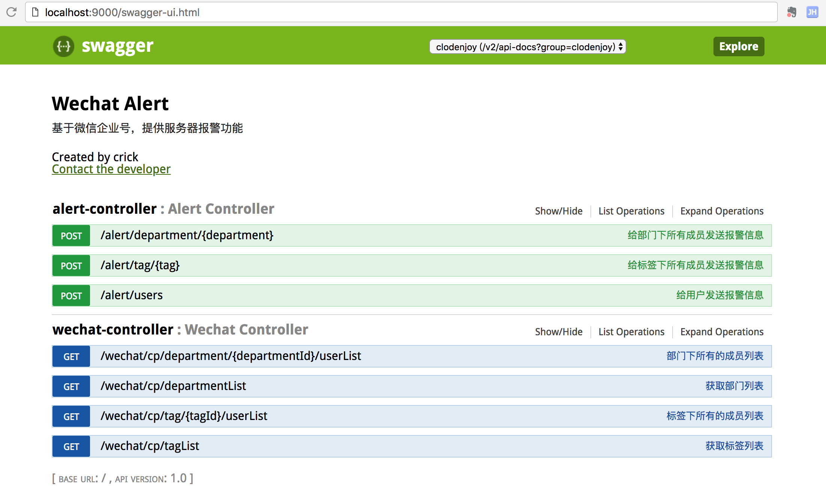The width and height of the screenshot is (826, 504).
Task: Open the clodenjoy API docs group dropdown
Action: (x=527, y=47)
